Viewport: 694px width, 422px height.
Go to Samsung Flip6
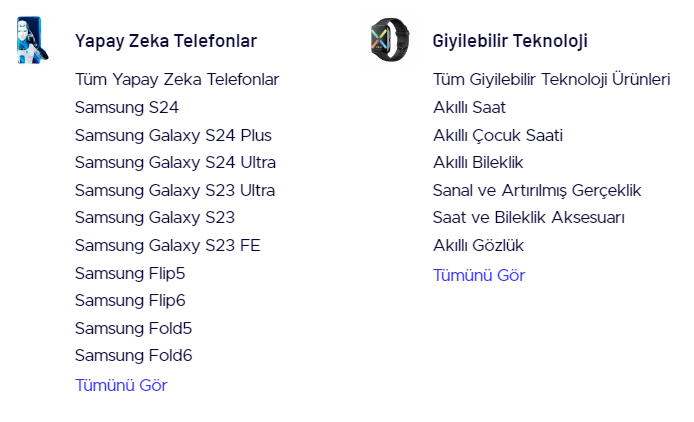[130, 300]
